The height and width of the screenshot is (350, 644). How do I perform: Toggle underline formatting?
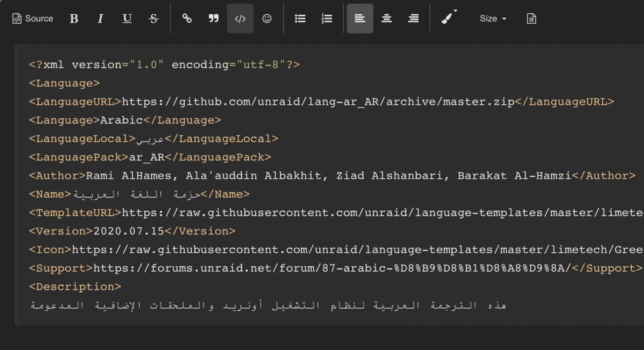(127, 19)
